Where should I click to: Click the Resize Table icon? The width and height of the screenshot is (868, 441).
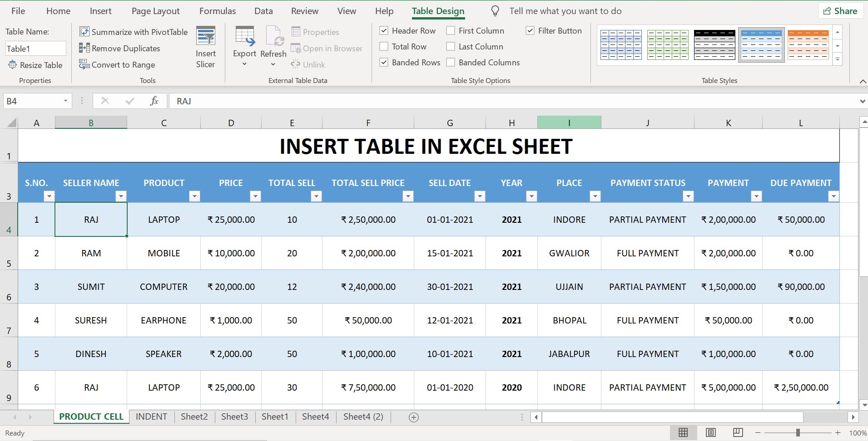pos(12,65)
